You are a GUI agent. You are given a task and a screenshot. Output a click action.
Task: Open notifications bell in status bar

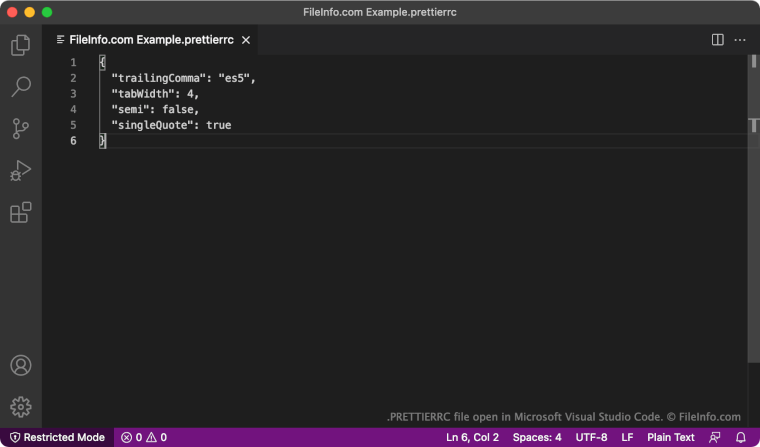point(741,437)
